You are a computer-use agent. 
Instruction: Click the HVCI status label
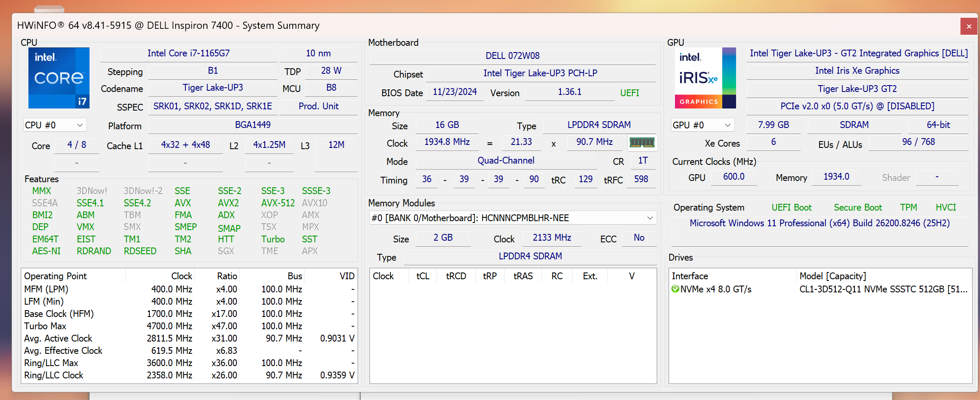click(x=946, y=208)
